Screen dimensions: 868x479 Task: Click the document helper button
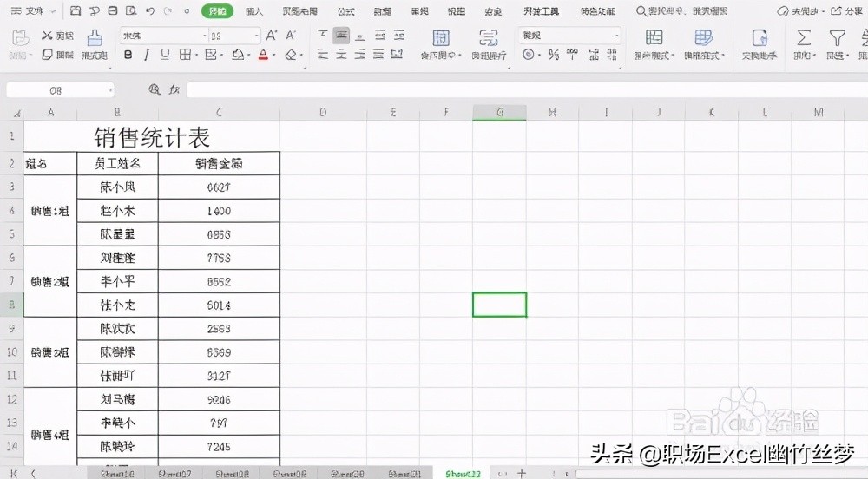(x=759, y=43)
